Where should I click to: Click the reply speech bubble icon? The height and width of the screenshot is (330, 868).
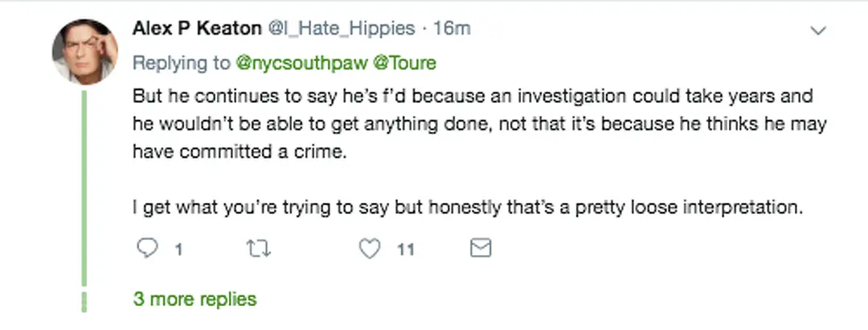pos(146,250)
